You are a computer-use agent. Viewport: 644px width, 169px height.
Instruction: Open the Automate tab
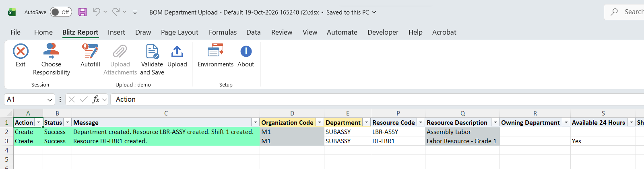point(342,32)
